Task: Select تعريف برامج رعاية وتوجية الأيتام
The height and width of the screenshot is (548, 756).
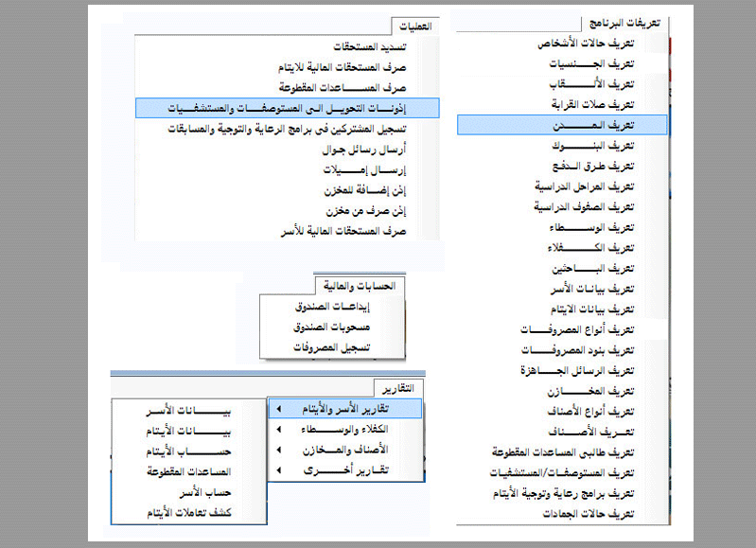Action: [562, 493]
